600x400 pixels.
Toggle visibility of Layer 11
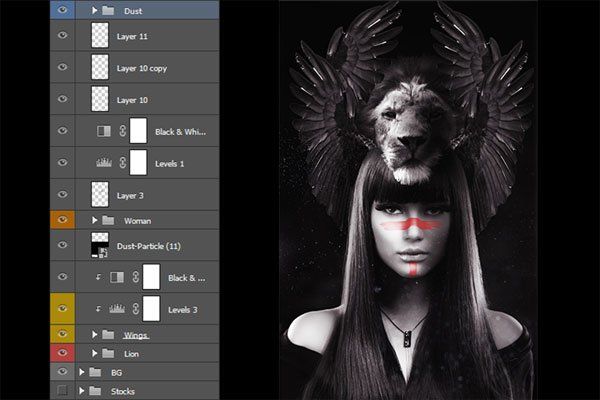coord(62,35)
